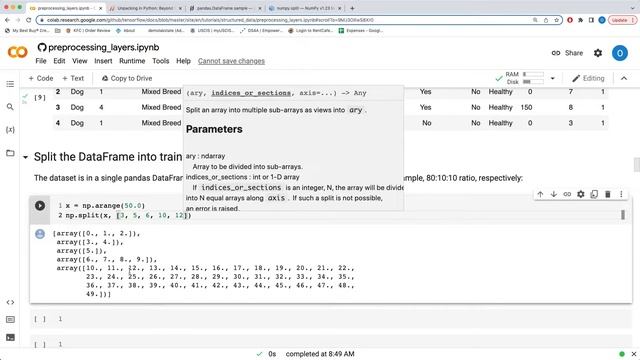The height and width of the screenshot is (360, 640).
Task: Click the code line x = np.arange(50.0)
Action: 105,206
